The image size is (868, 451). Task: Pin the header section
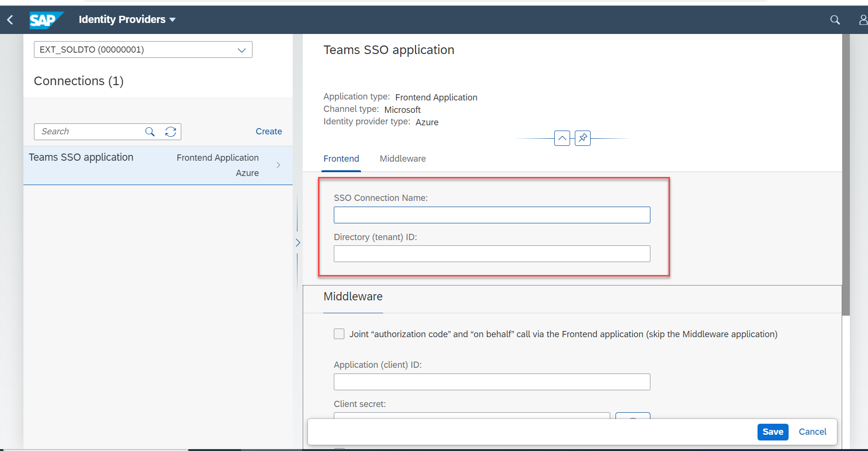pos(582,138)
